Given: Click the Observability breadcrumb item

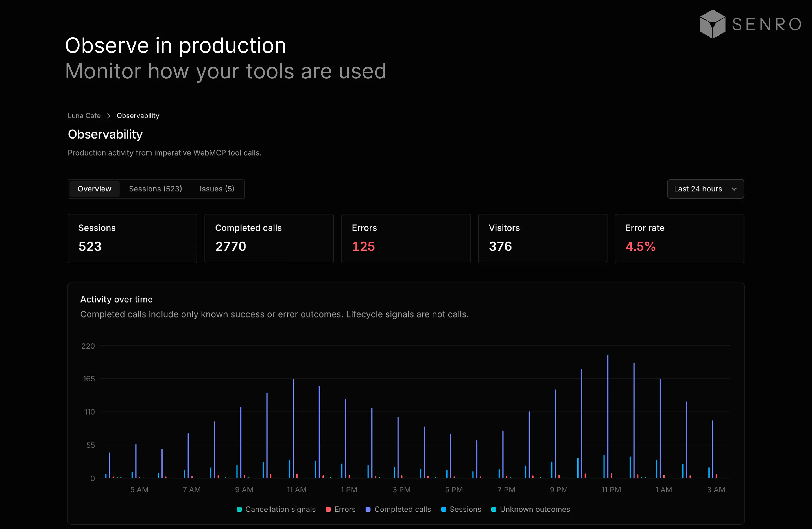Looking at the screenshot, I should click(x=138, y=116).
